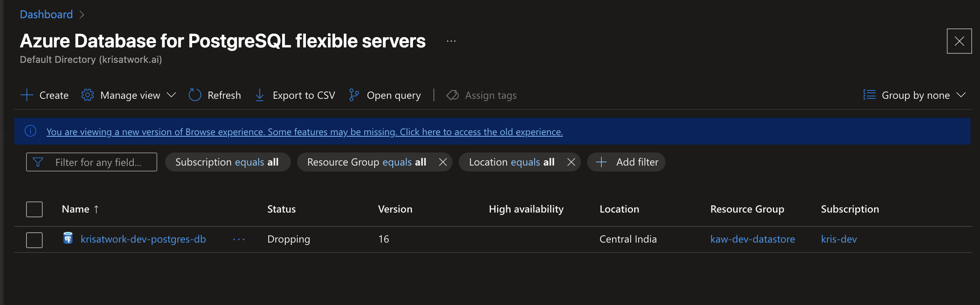Click the Create plus icon

pos(26,95)
